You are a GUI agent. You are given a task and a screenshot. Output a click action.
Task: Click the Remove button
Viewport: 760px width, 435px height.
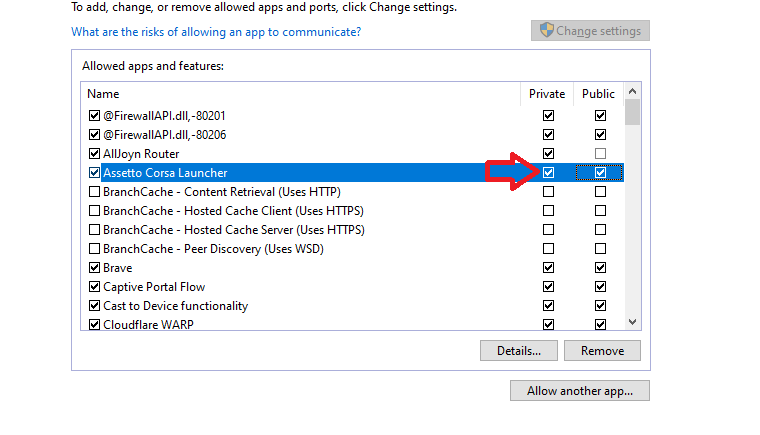click(602, 351)
